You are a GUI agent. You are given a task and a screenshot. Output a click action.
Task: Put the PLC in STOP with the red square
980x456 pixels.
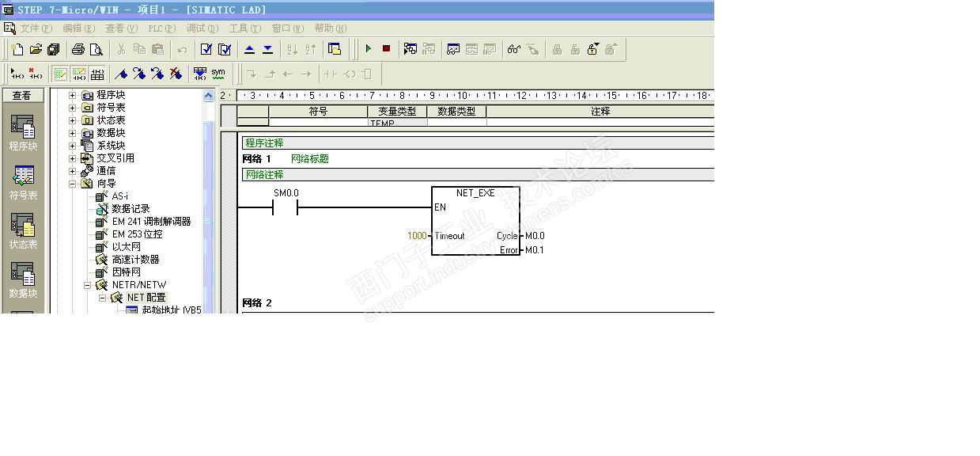pos(386,49)
